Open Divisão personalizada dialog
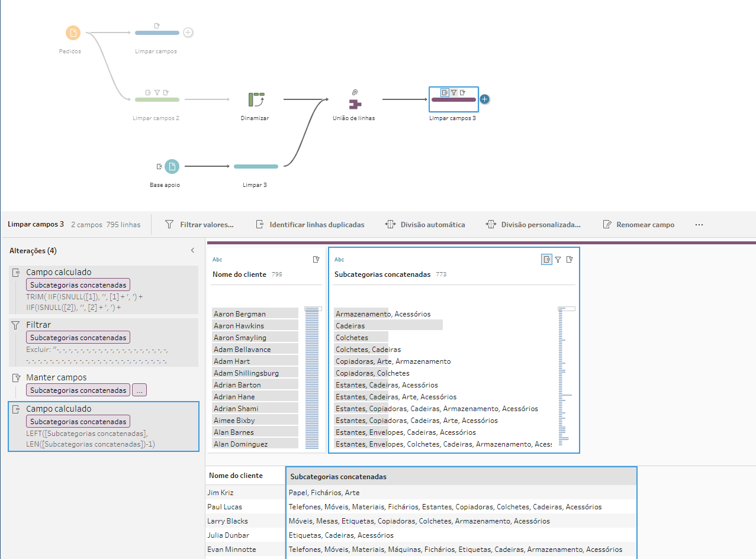The height and width of the screenshot is (559, 756). [x=533, y=225]
